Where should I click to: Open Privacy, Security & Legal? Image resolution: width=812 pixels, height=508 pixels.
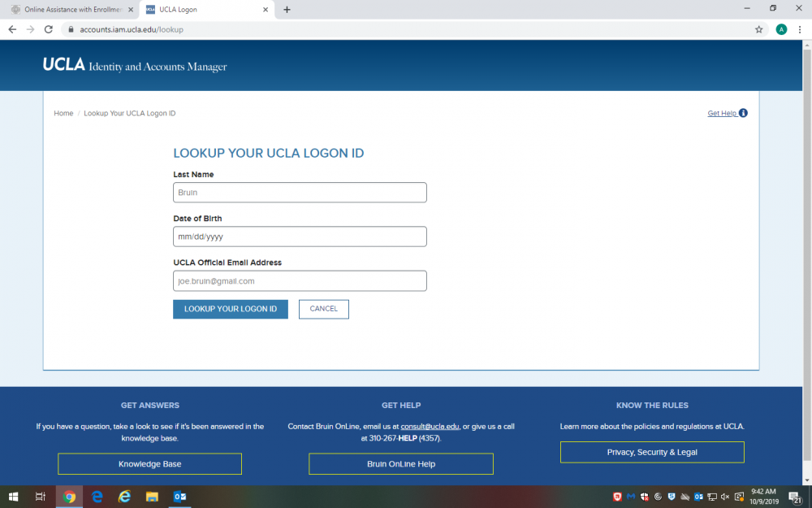coord(652,452)
